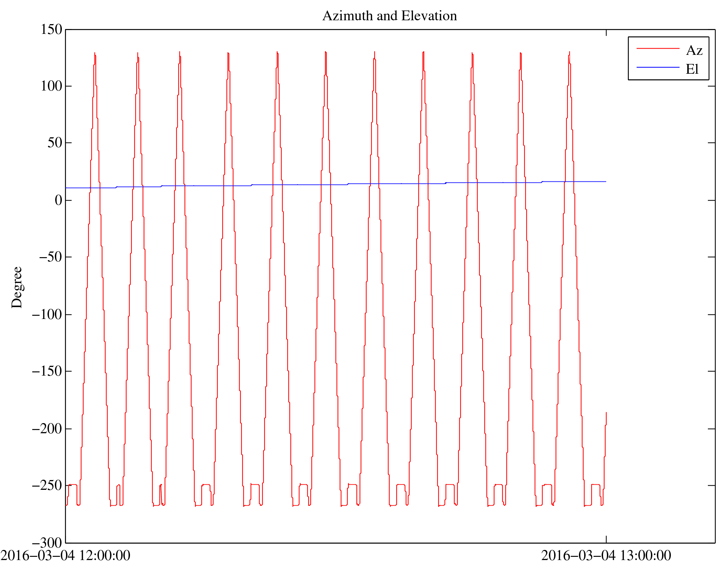
Task: Click the 'Azimuth and Elevation' plot title
Action: (x=389, y=16)
